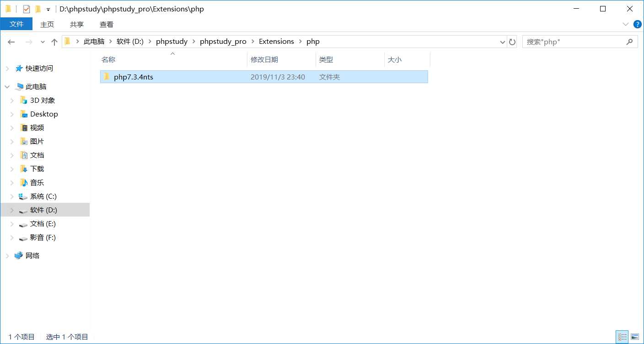Expand the 影音 (F:) drive node
Image resolution: width=644 pixels, height=344 pixels.
point(12,238)
